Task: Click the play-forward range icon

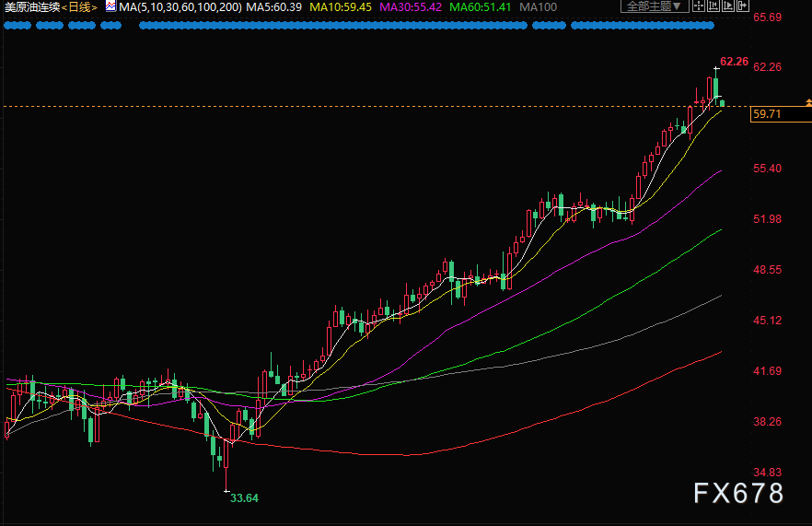Action: pyautogui.click(x=727, y=6)
